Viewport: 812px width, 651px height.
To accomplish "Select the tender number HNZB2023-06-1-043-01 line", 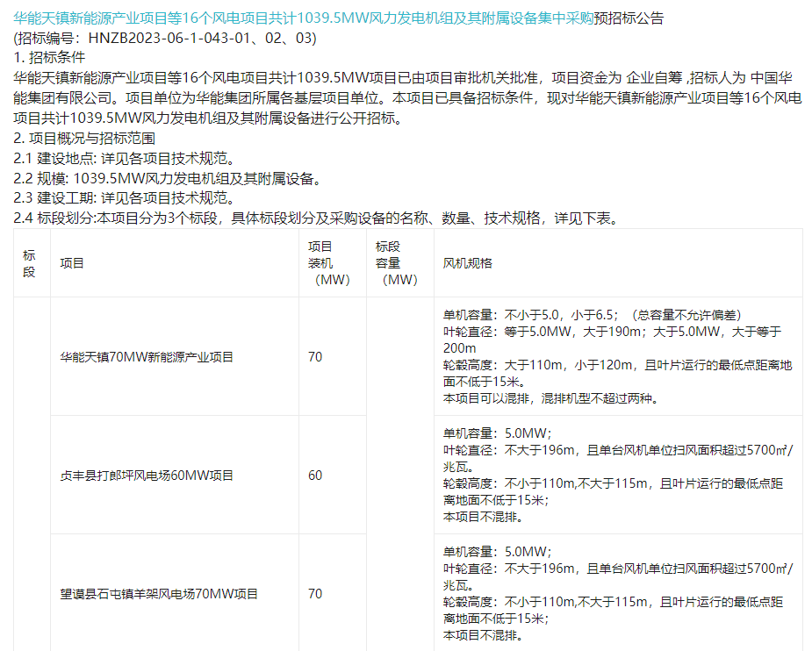I will 165,39.
